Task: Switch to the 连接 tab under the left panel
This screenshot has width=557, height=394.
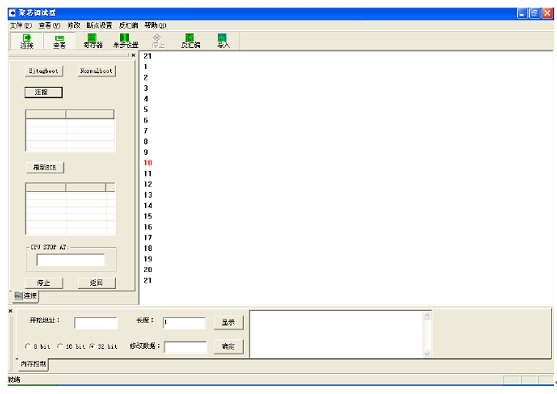Action: click(x=26, y=296)
